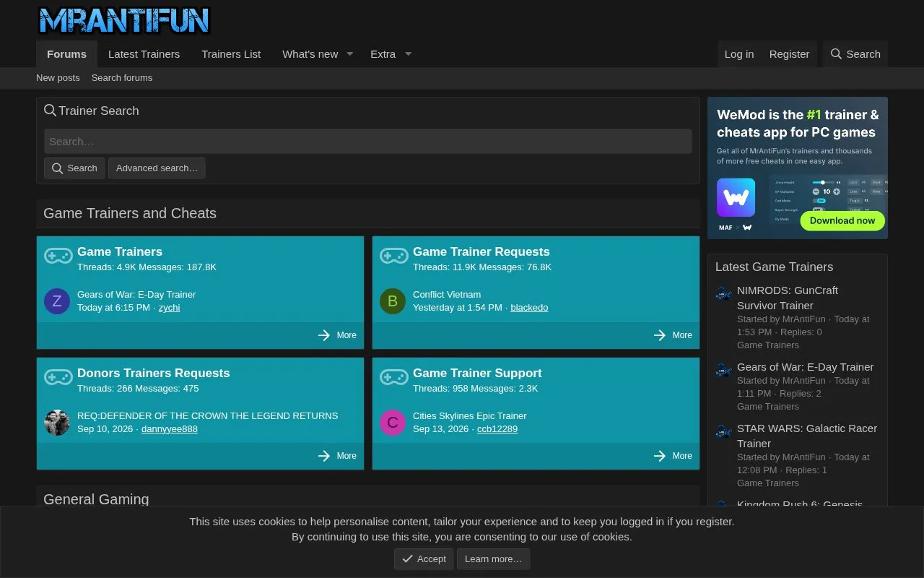The width and height of the screenshot is (924, 578).
Task: Open Cities Skylines Epic Trainer thread
Action: (470, 416)
